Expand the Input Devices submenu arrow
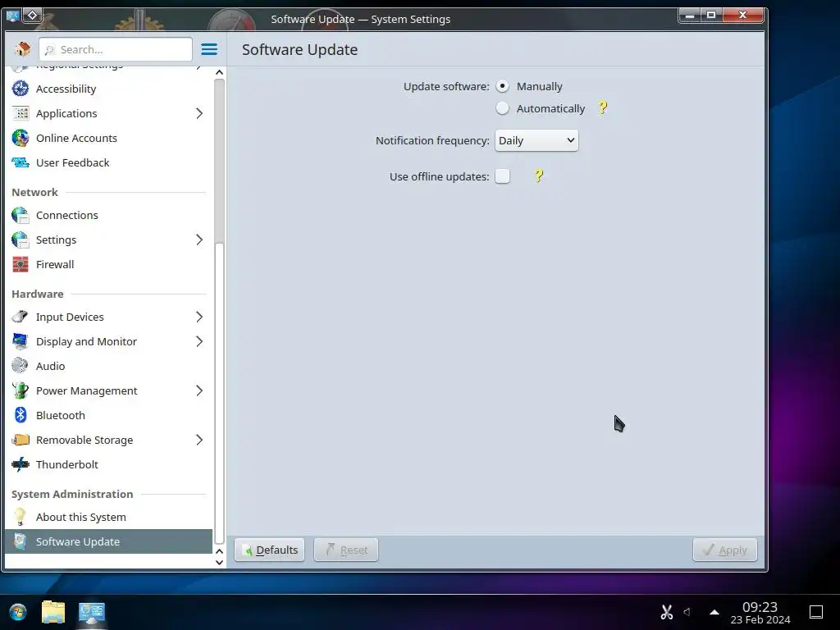This screenshot has width=840, height=630. pyautogui.click(x=199, y=317)
